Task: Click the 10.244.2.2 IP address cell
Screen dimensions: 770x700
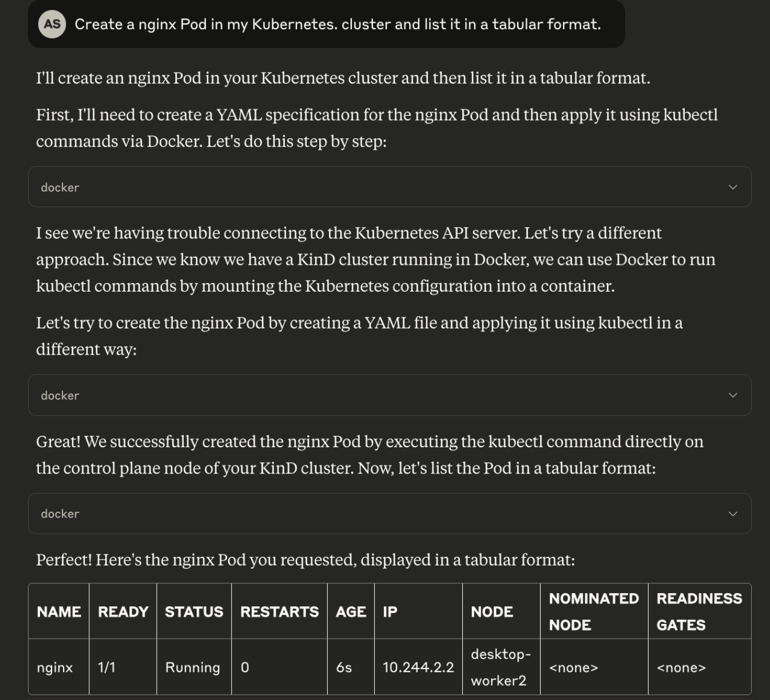Action: pyautogui.click(x=418, y=667)
